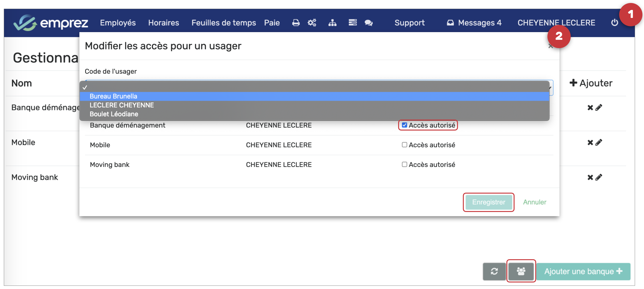Enable Accès autorisé for Moving bank
This screenshot has height=289, width=644.
(404, 165)
